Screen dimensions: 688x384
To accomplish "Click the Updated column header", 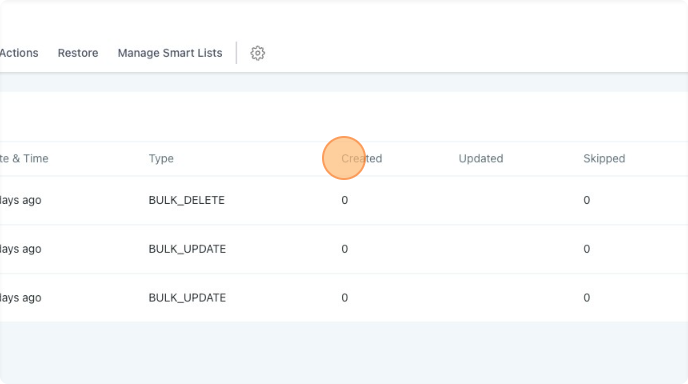I will click(x=481, y=158).
